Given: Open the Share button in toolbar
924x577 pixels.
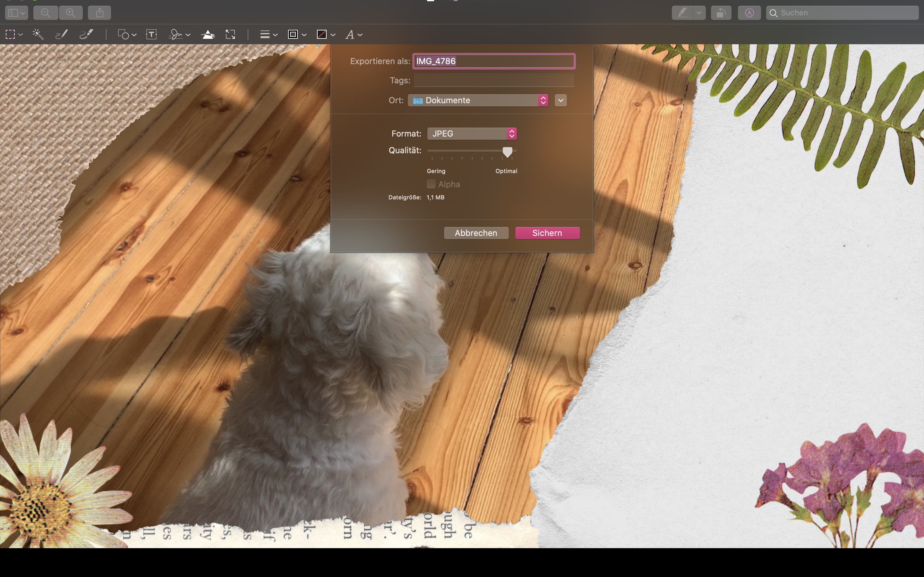Looking at the screenshot, I should point(99,13).
